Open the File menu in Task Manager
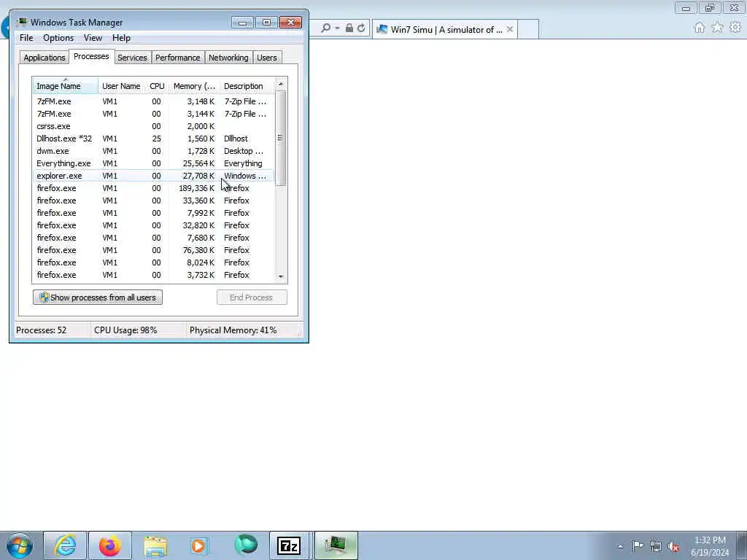 click(26, 38)
